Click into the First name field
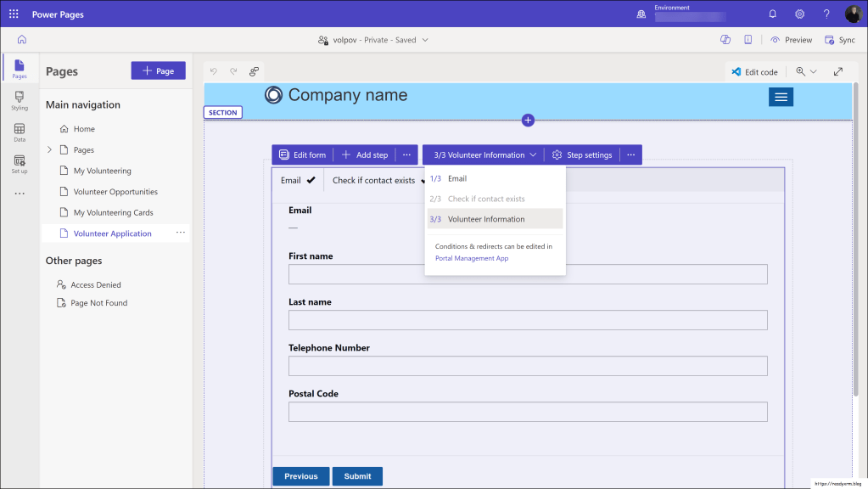Image resolution: width=868 pixels, height=489 pixels. click(x=527, y=274)
